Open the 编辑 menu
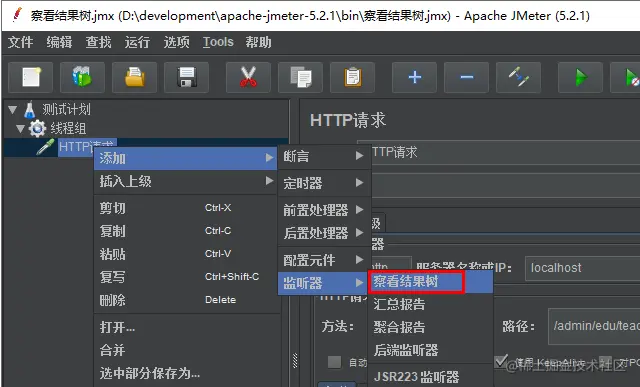 tap(59, 42)
